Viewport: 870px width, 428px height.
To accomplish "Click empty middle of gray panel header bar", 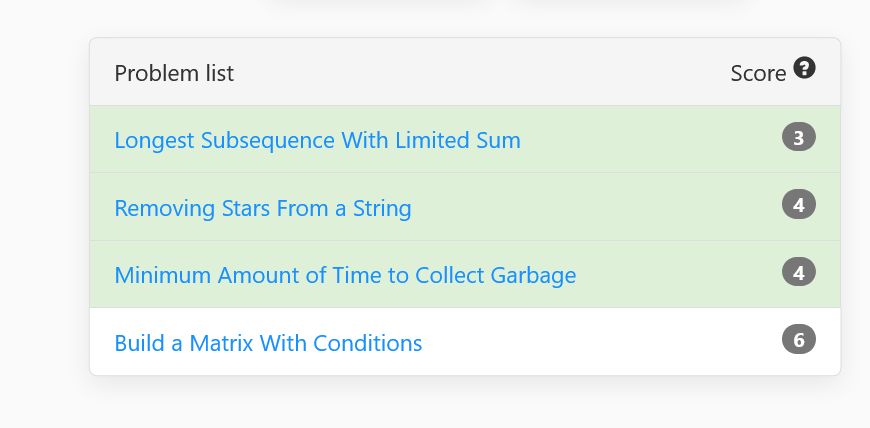I will click(477, 72).
